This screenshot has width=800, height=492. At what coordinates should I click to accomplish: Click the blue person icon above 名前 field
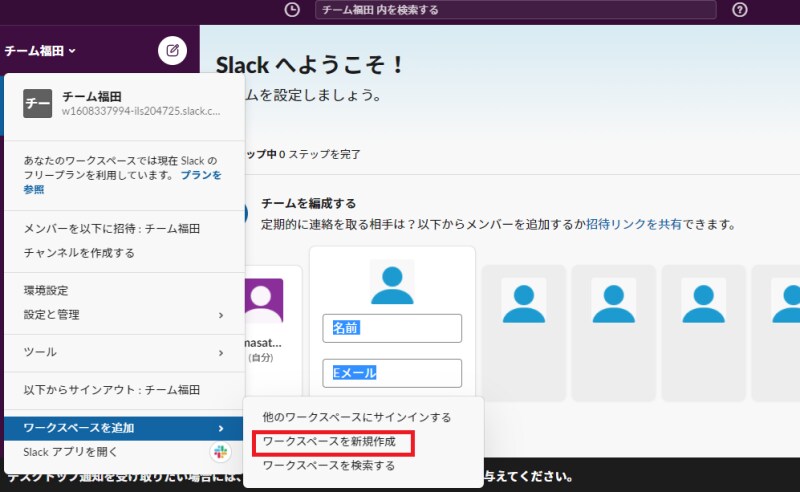[391, 282]
